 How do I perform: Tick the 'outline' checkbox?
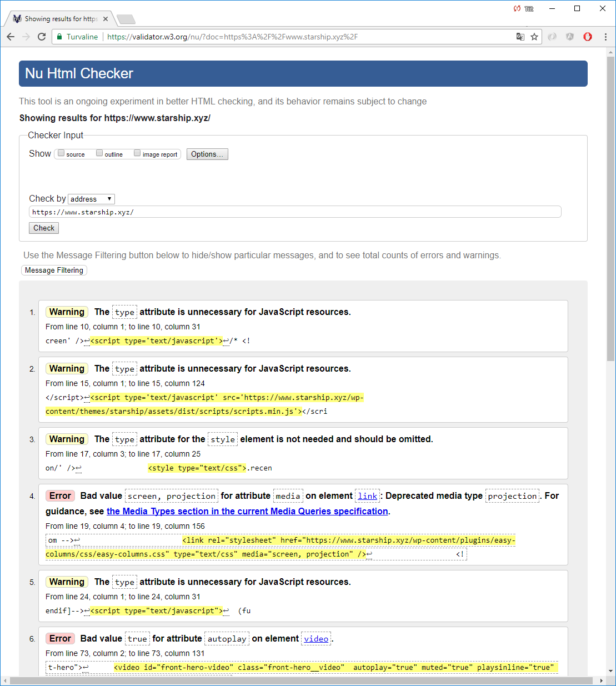click(x=99, y=153)
